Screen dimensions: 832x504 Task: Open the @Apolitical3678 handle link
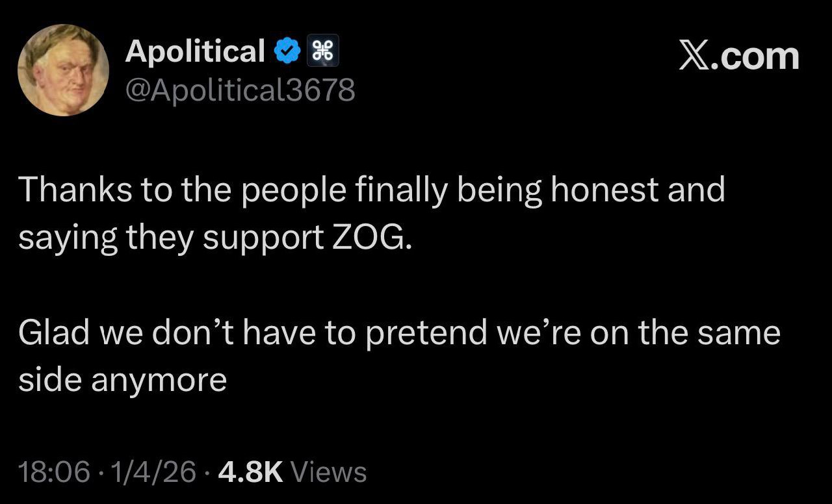(x=240, y=90)
